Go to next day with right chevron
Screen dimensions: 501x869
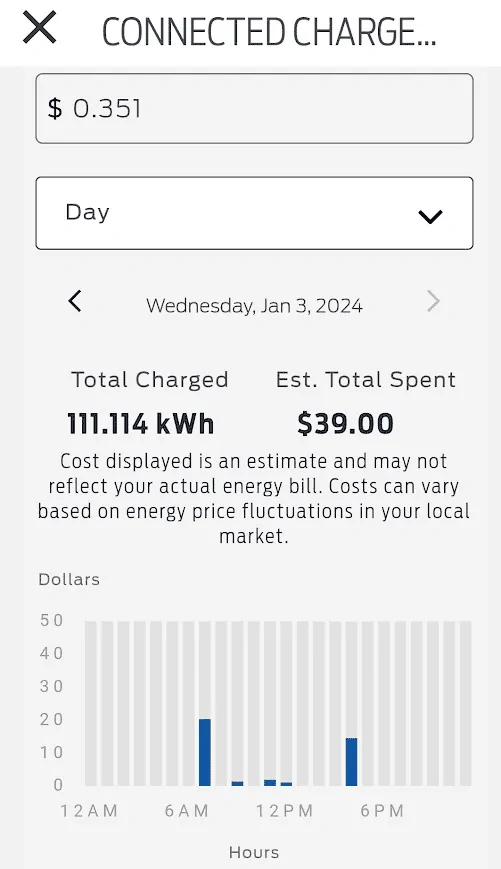(x=433, y=301)
